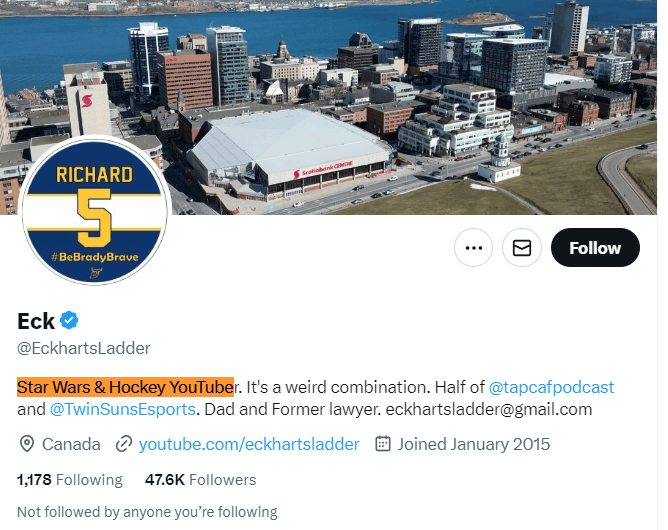
Task: Click the Eck display name
Action: click(x=36, y=321)
